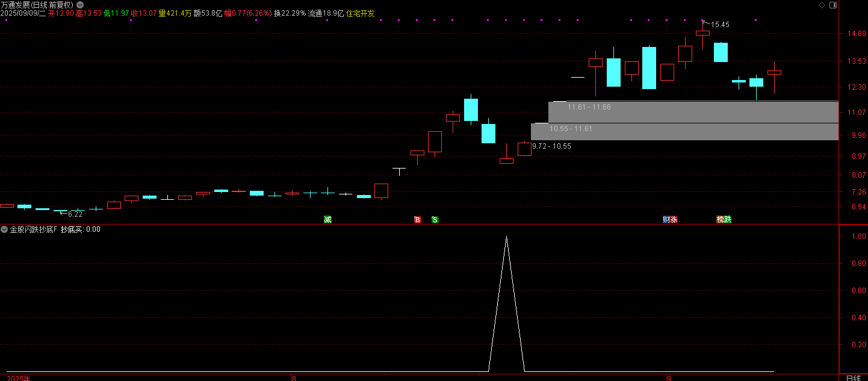
Task: Click the date 2025/09/09/二
Action: click(23, 13)
